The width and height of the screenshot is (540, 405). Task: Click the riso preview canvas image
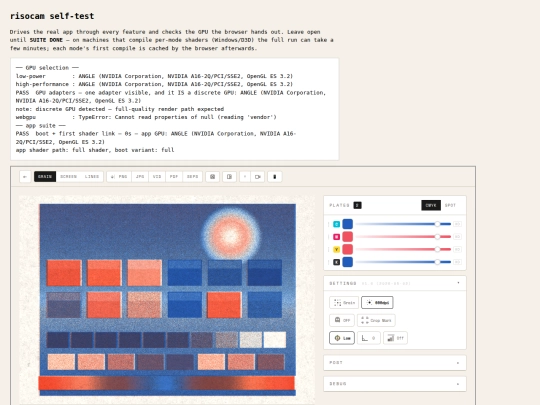[167, 300]
